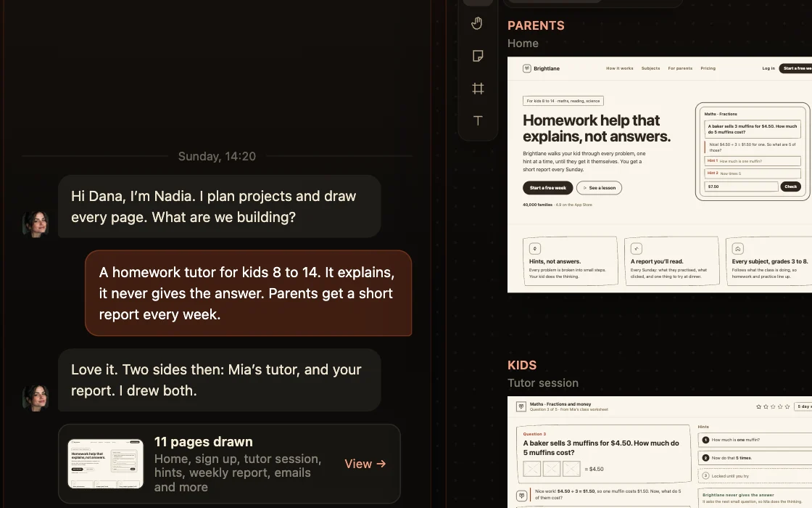812x508 pixels.
Task: Select the Hand pan tool
Action: pyautogui.click(x=477, y=23)
